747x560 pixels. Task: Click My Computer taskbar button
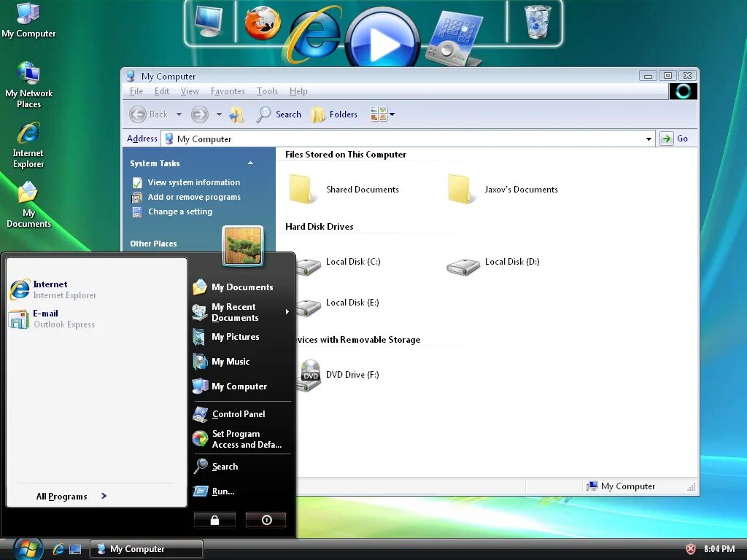[147, 549]
